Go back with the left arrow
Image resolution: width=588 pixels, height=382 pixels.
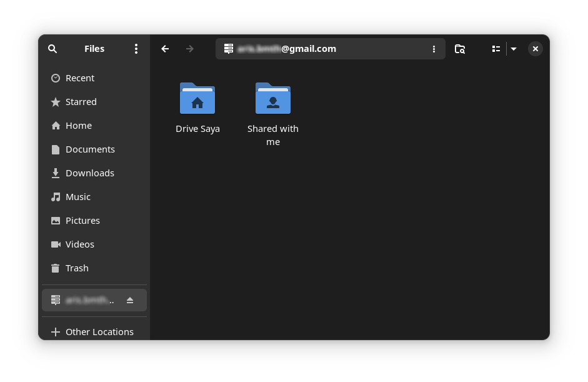[165, 49]
